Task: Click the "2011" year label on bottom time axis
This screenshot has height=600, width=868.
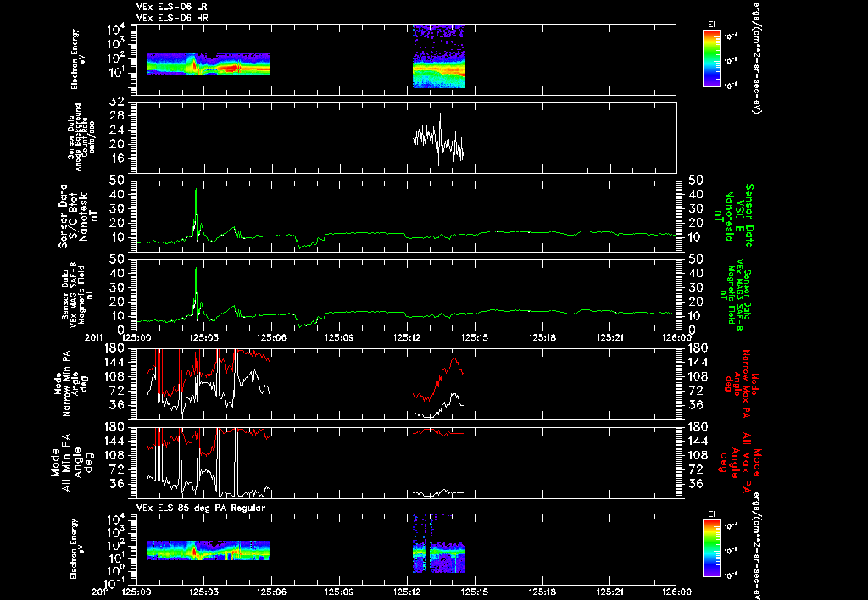Action: click(100, 592)
